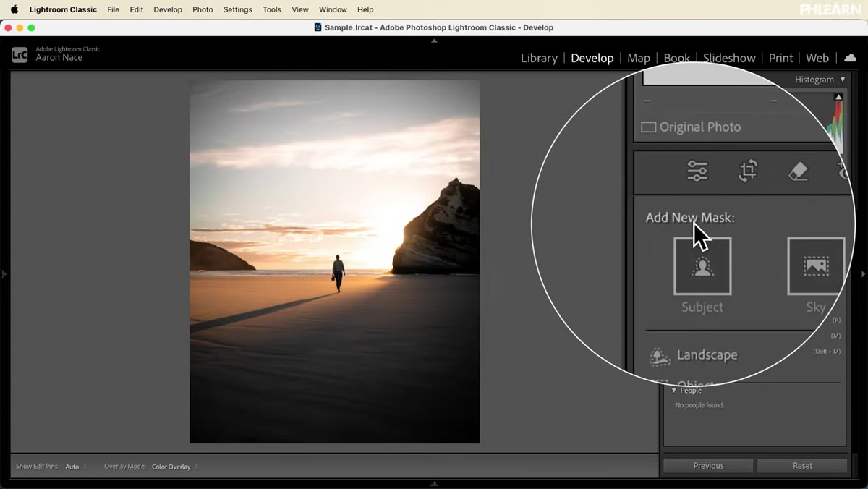Viewport: 868px width, 489px height.
Task: Collapse the People section triangle
Action: [x=674, y=391]
